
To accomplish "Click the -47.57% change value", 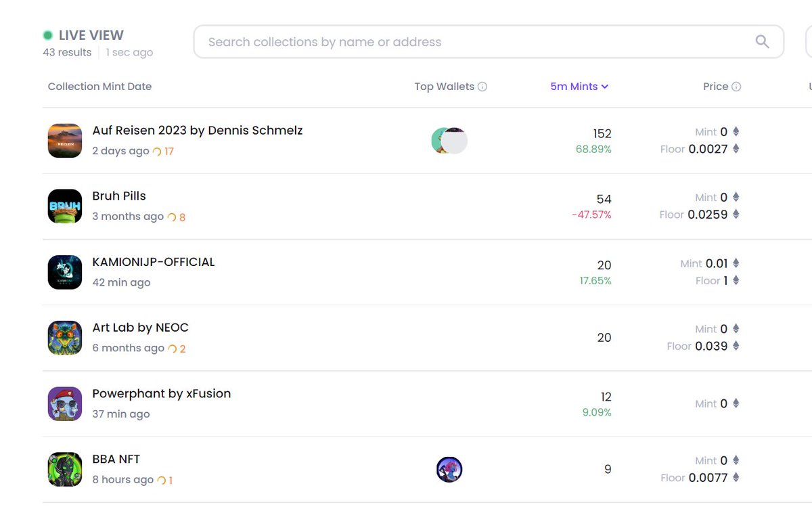I will pyautogui.click(x=591, y=215).
